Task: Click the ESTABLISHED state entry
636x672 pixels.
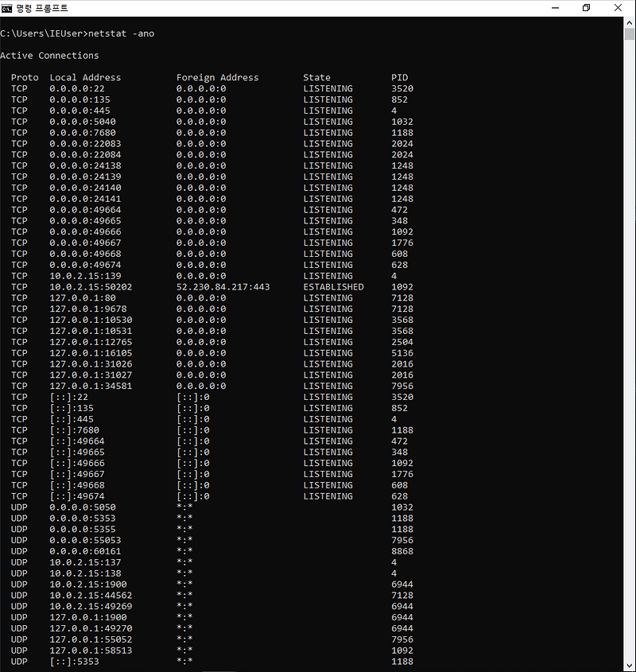Action: (x=333, y=287)
